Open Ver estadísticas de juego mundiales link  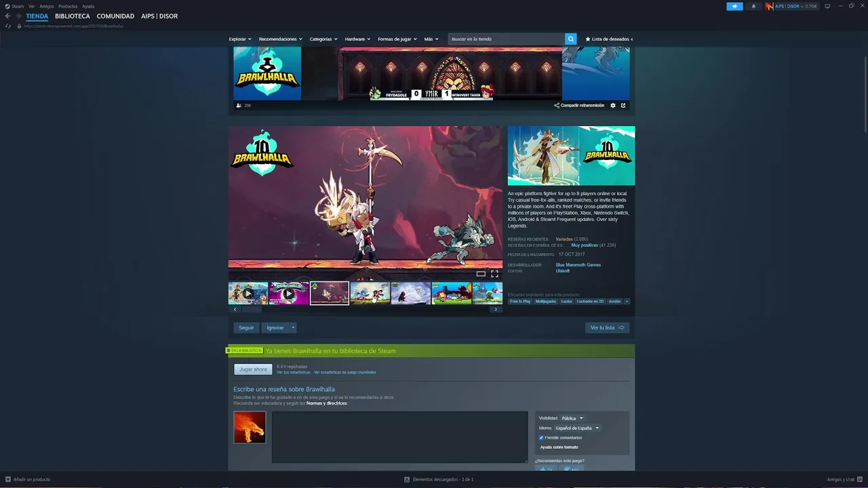pos(344,372)
